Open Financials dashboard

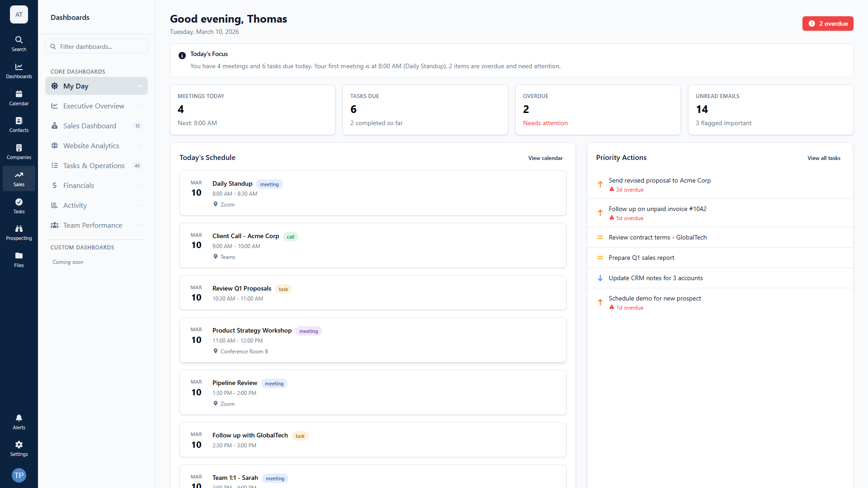96,185
